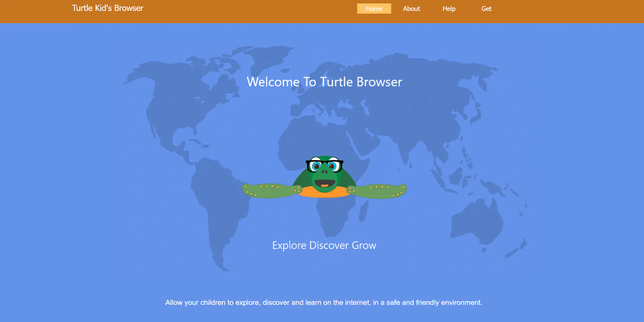Image resolution: width=644 pixels, height=322 pixels.
Task: Click the Get download link
Action: 486,8
